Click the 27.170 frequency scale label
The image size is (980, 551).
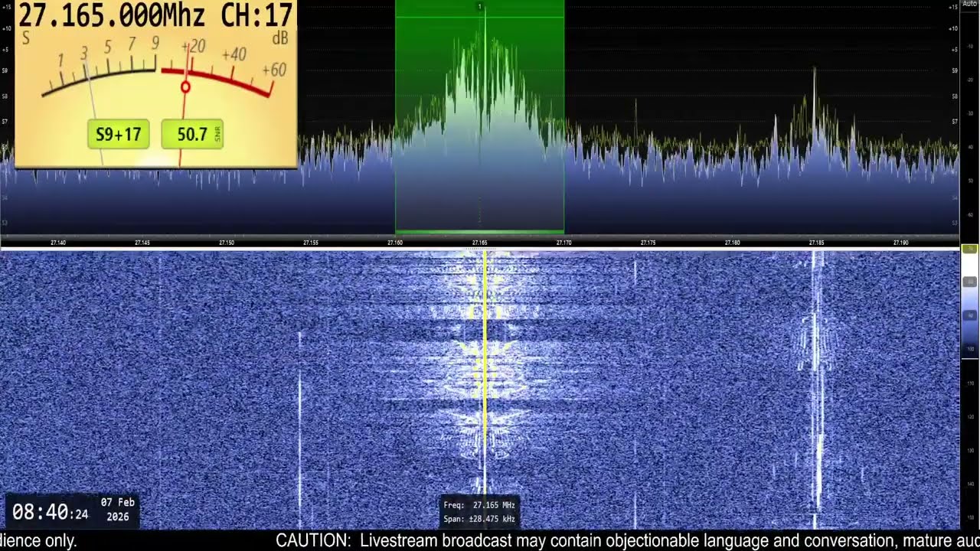pyautogui.click(x=563, y=243)
